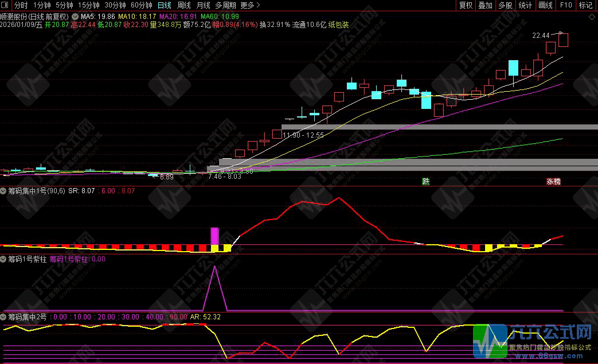Open the 月线 monthly chart
Viewport: 598px width, 364px height.
tap(204, 5)
